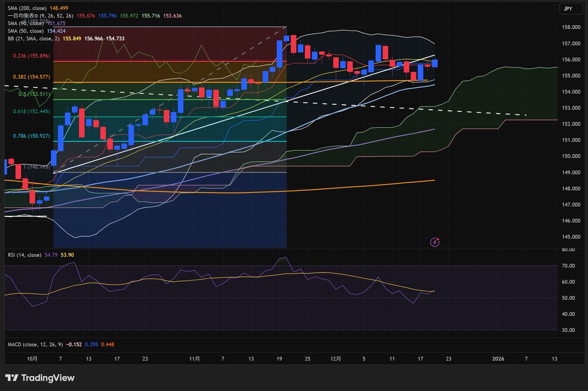This screenshot has height=391, width=588.
Task: Select the latest blue candlestick
Action: pyautogui.click(x=435, y=63)
